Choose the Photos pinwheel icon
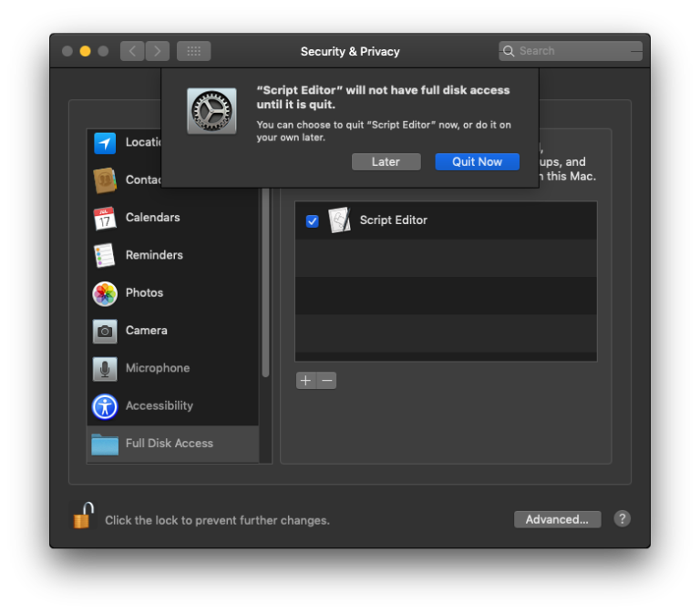This screenshot has width=700, height=614. click(x=105, y=293)
